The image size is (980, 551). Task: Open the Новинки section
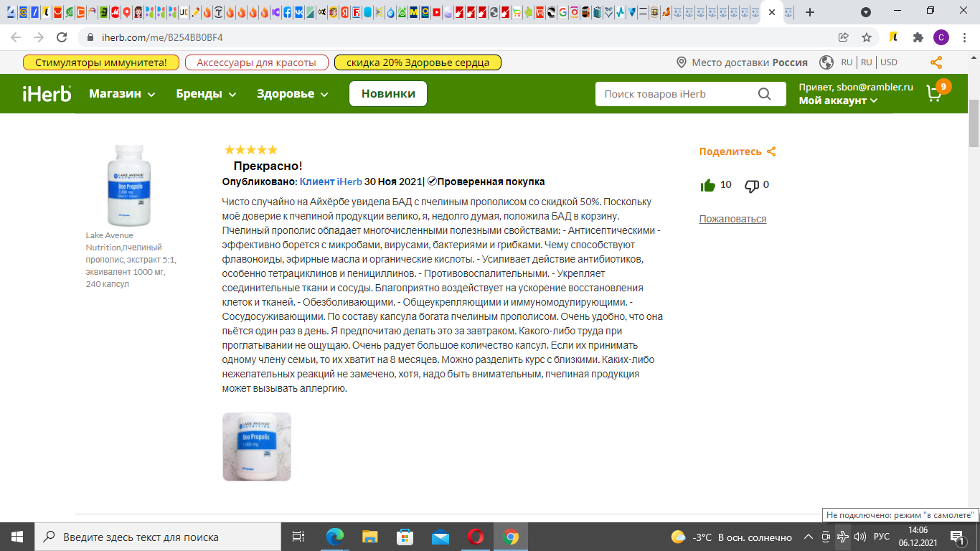388,93
